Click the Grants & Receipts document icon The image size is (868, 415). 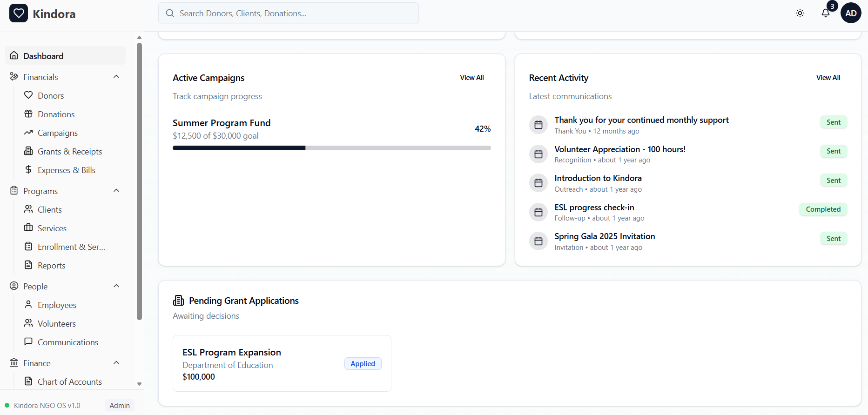coord(28,151)
